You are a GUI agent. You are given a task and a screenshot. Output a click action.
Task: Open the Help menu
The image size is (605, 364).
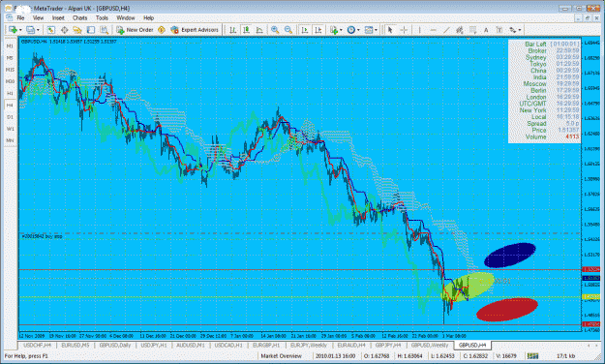pos(148,17)
